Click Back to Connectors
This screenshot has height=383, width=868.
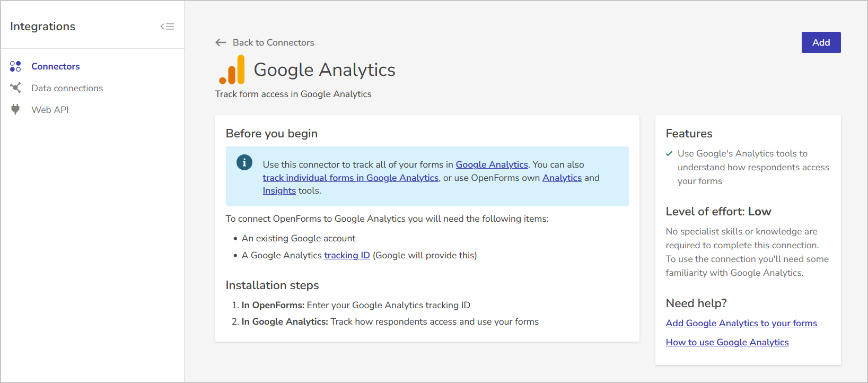[x=273, y=42]
